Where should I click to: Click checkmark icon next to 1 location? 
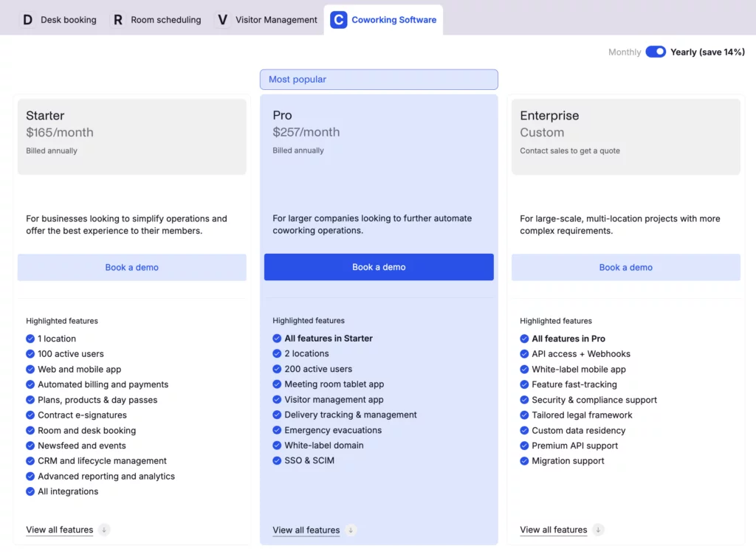pyautogui.click(x=30, y=339)
